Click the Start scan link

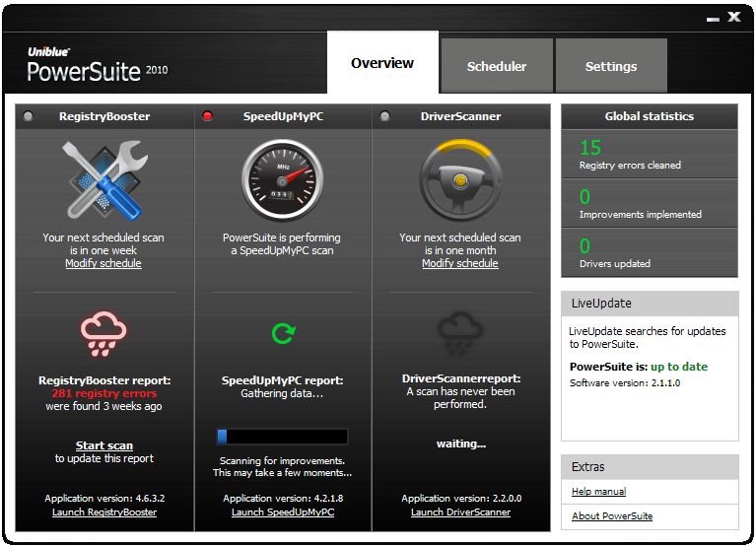click(x=104, y=445)
